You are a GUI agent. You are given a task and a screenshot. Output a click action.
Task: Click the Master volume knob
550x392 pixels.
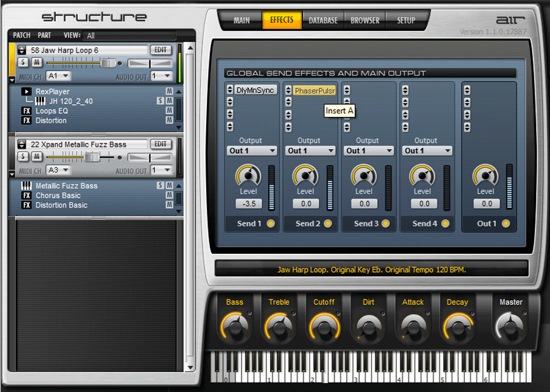click(x=510, y=327)
